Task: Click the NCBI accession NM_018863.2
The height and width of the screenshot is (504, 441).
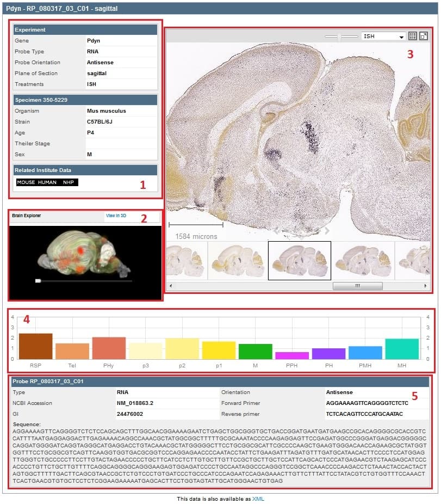Action: [x=135, y=403]
